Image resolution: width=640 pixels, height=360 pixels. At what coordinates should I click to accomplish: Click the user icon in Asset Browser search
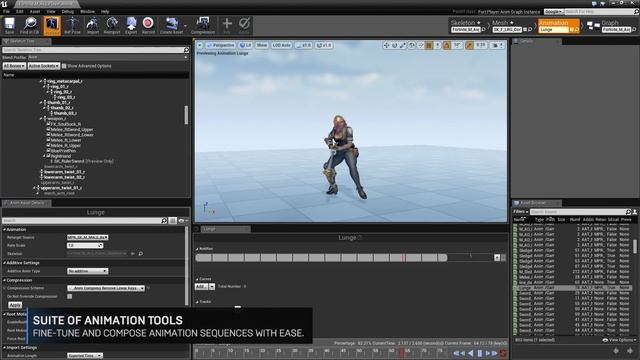click(635, 212)
